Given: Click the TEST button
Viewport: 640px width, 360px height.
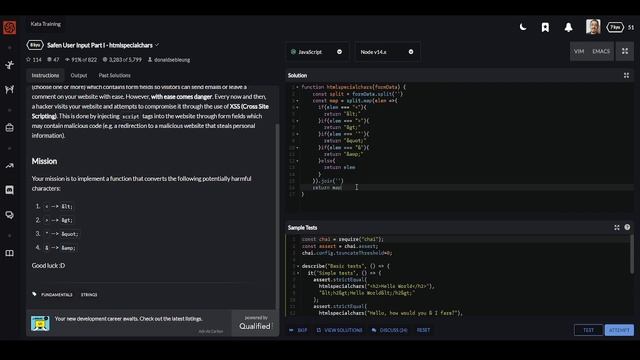Looking at the screenshot, I should pos(588,330).
